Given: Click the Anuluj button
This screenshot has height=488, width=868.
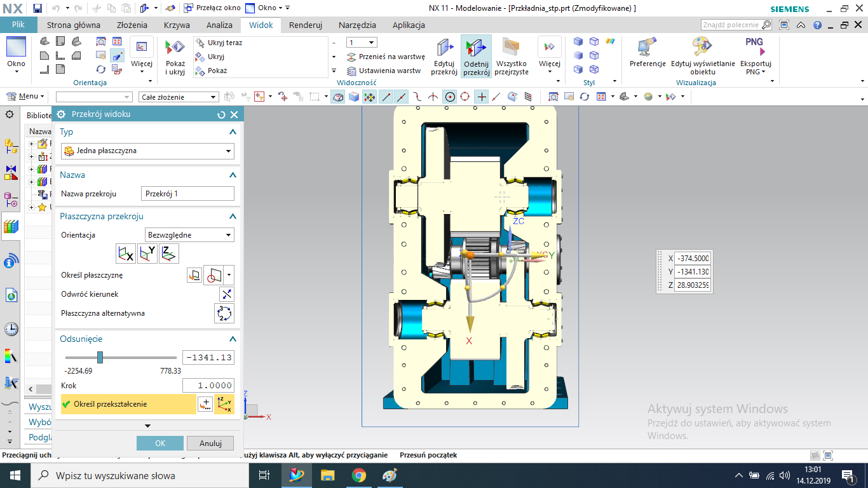Looking at the screenshot, I should 210,443.
